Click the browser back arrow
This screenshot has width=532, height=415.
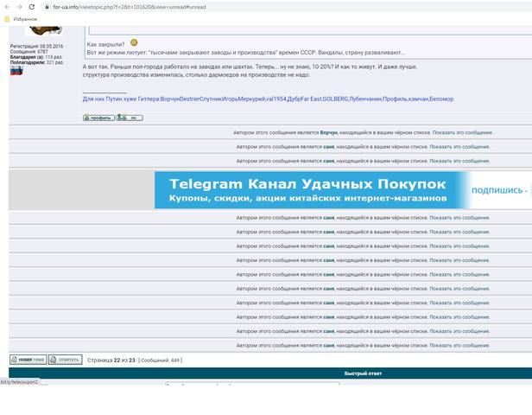(7, 7)
